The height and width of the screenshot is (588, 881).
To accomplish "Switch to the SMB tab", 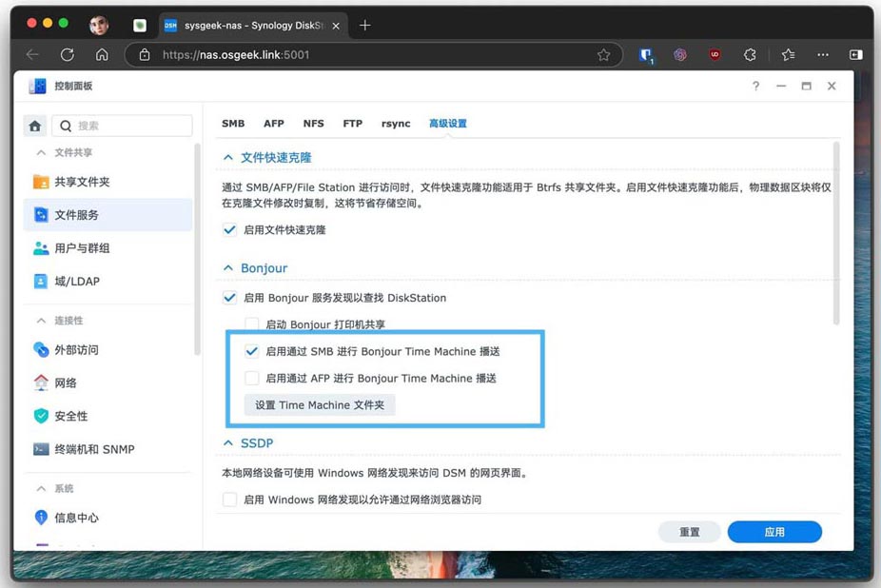I will 233,124.
